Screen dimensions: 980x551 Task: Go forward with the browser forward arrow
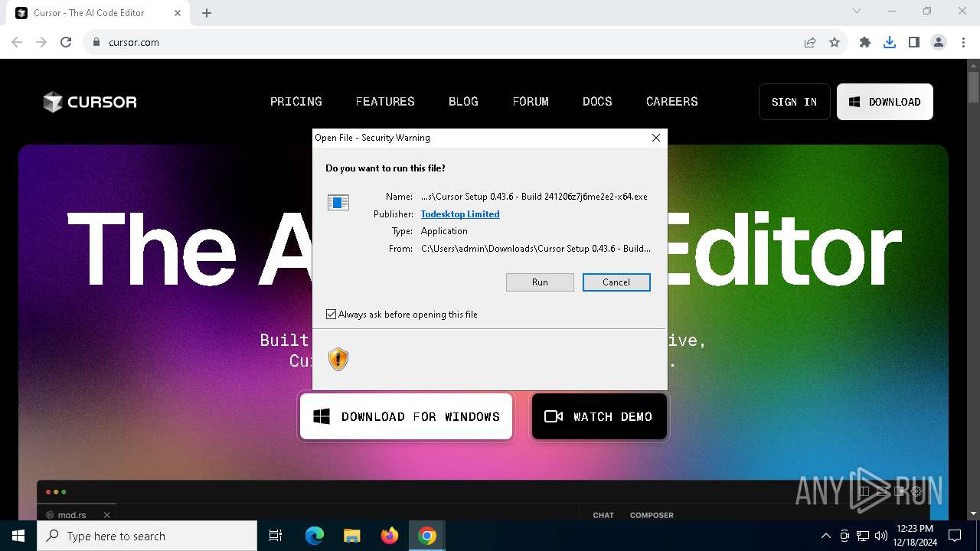pos(41,43)
